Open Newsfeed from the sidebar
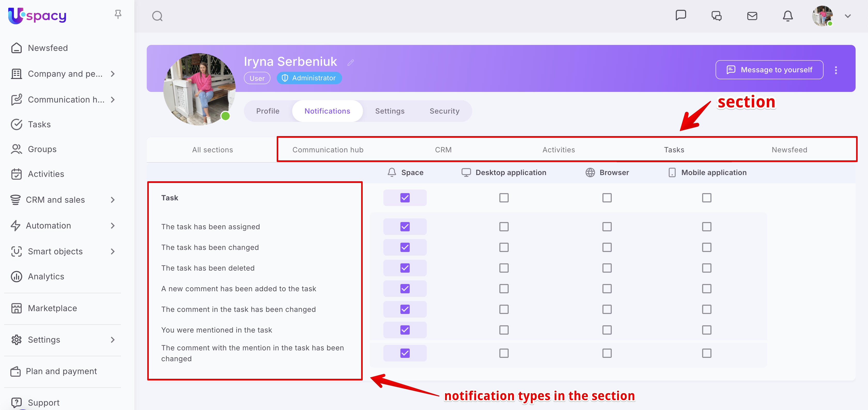Viewport: 868px width, 410px height. point(48,48)
